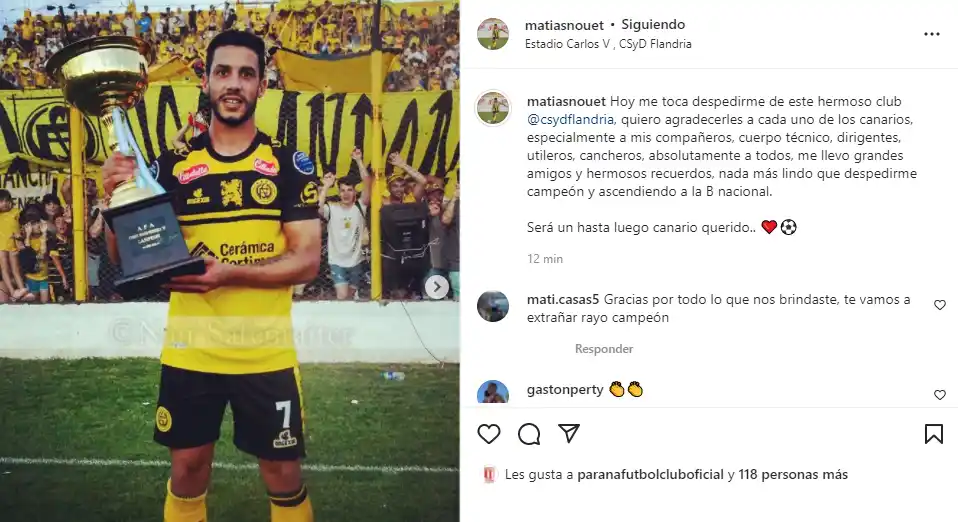Open matiasnouet username in post header

click(564, 25)
